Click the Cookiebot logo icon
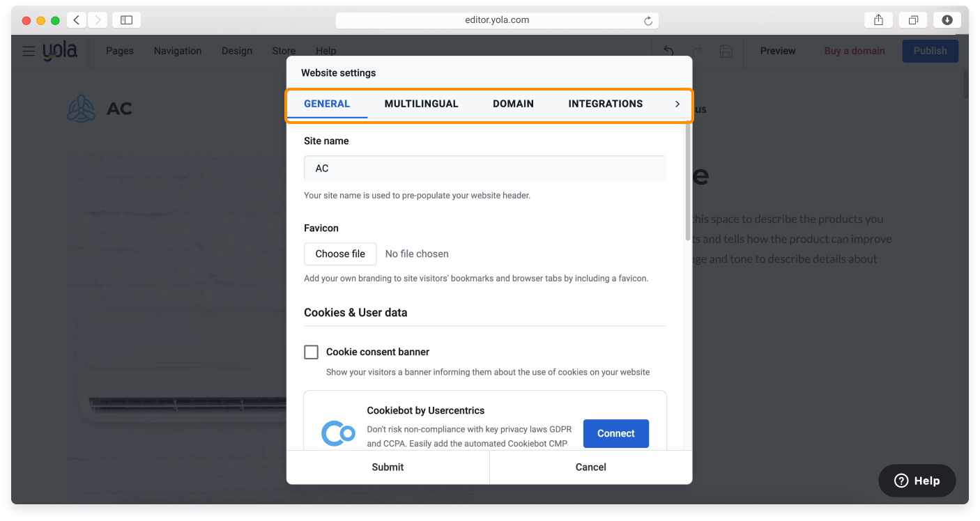980x521 pixels. pos(338,433)
